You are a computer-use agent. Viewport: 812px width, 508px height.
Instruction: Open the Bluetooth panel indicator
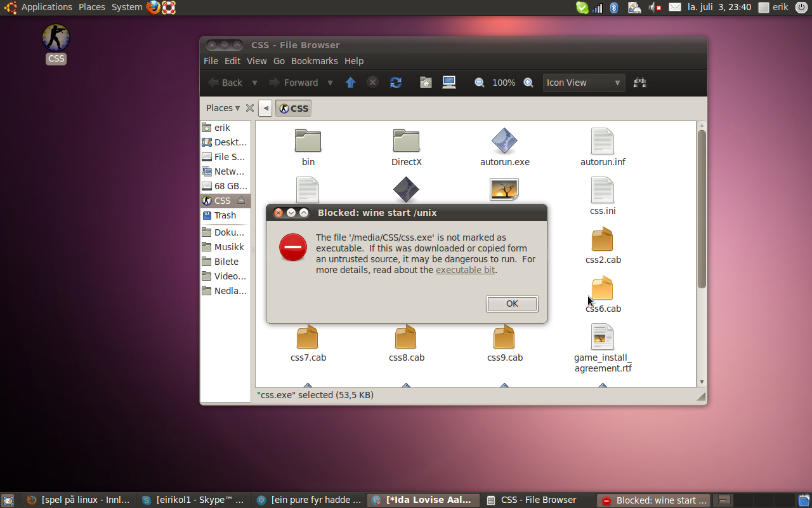coord(614,8)
